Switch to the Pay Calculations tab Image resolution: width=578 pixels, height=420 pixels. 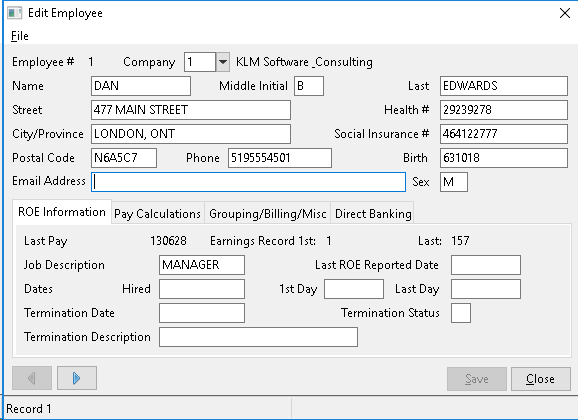pos(157,214)
